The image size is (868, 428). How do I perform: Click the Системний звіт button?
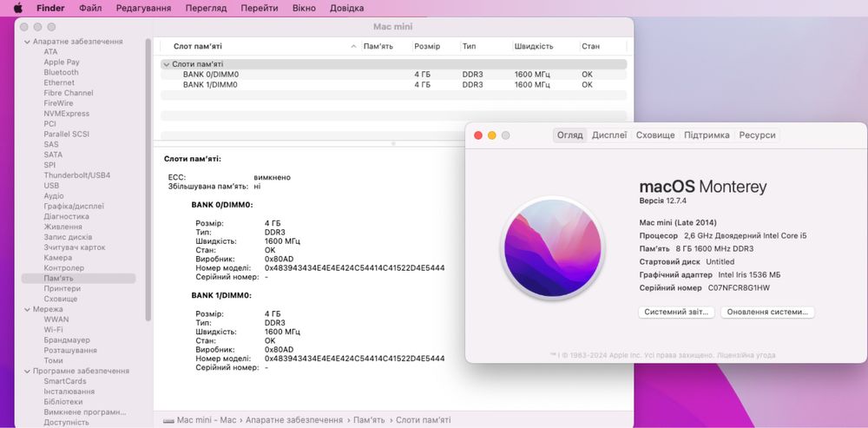pyautogui.click(x=676, y=312)
